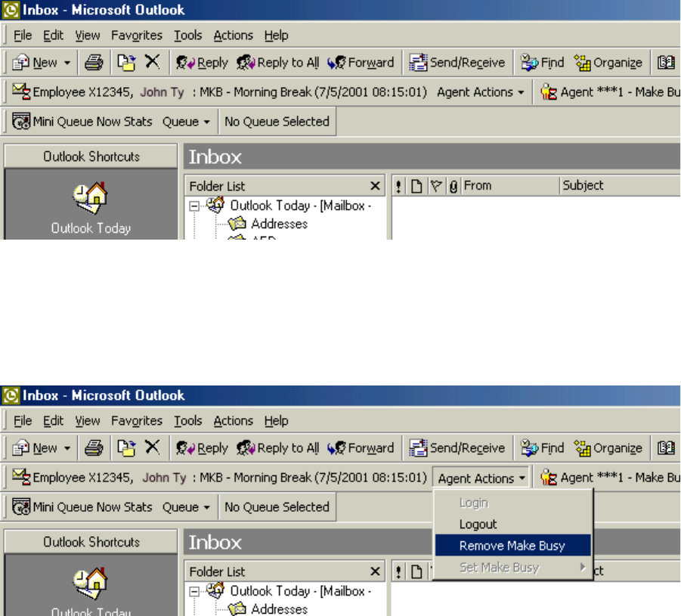This screenshot has width=681, height=616.
Task: Click Move to Folder icon in upper window
Action: pos(126,63)
